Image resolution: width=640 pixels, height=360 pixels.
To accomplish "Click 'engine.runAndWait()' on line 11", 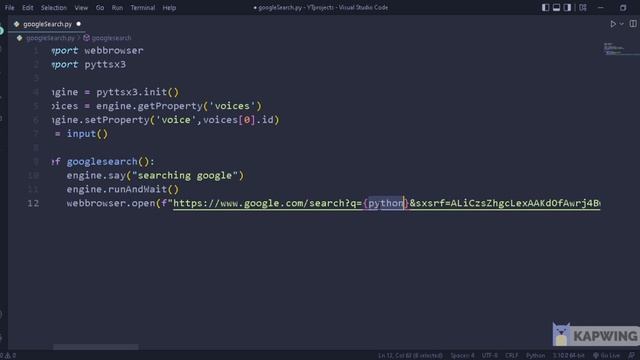I will point(122,189).
